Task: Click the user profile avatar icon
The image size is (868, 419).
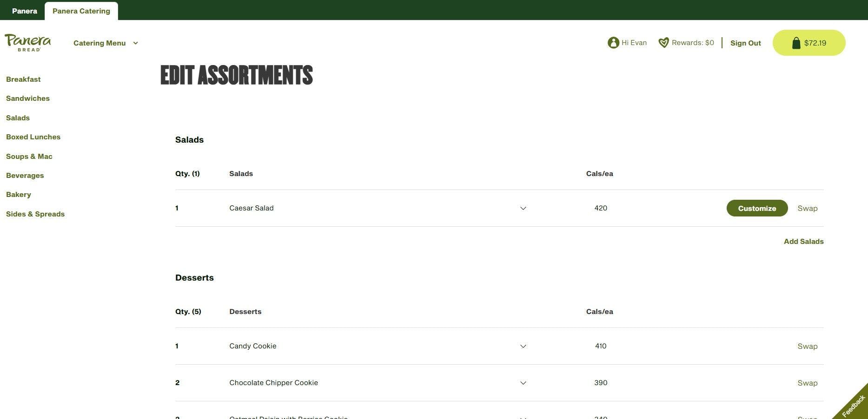Action: [613, 43]
